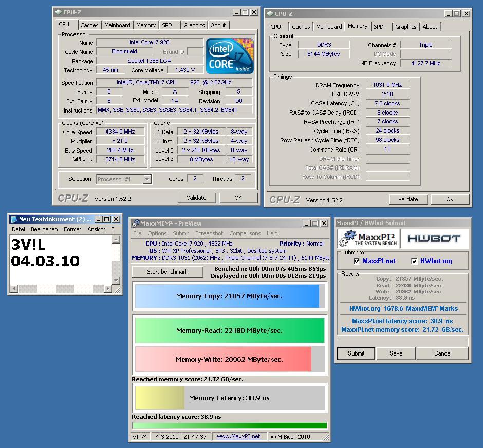483x448 pixels.
Task: Click the Notepad title bar document icon
Action: tap(14, 219)
